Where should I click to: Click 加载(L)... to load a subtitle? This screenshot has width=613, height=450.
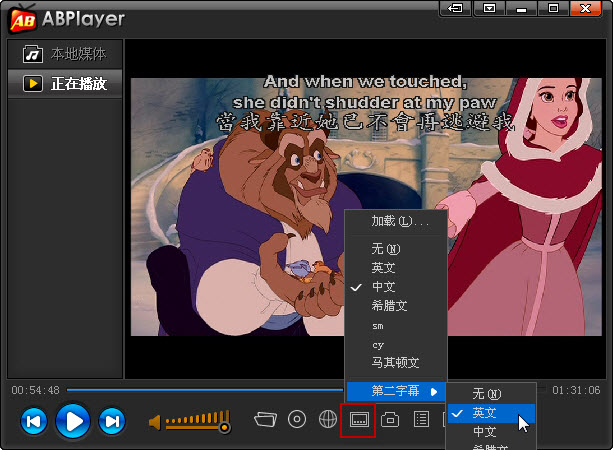pos(400,221)
